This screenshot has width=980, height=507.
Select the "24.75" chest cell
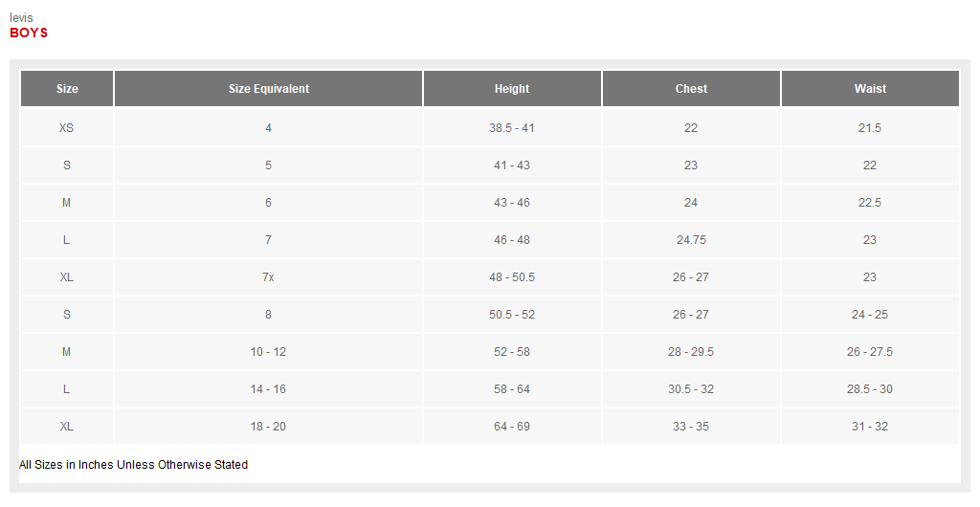pos(691,240)
